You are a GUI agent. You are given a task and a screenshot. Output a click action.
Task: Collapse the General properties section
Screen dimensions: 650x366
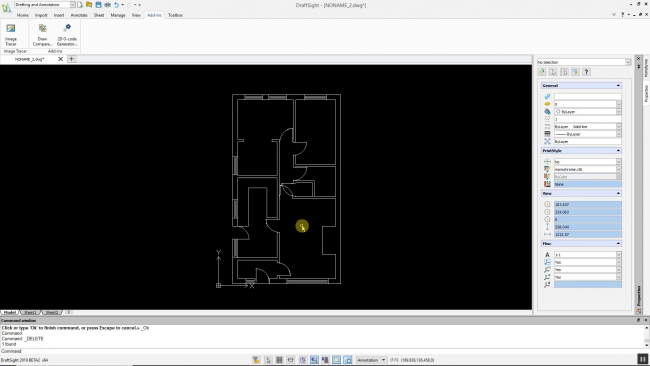tap(618, 85)
